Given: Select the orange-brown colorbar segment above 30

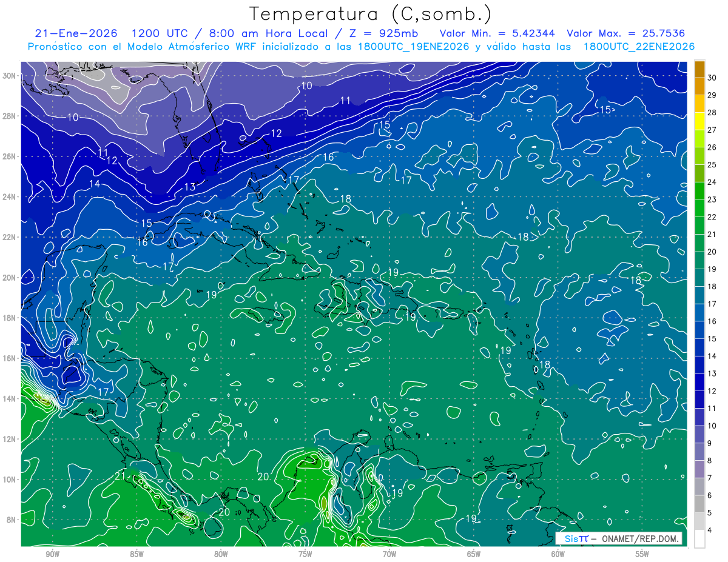Looking at the screenshot, I should point(699,69).
